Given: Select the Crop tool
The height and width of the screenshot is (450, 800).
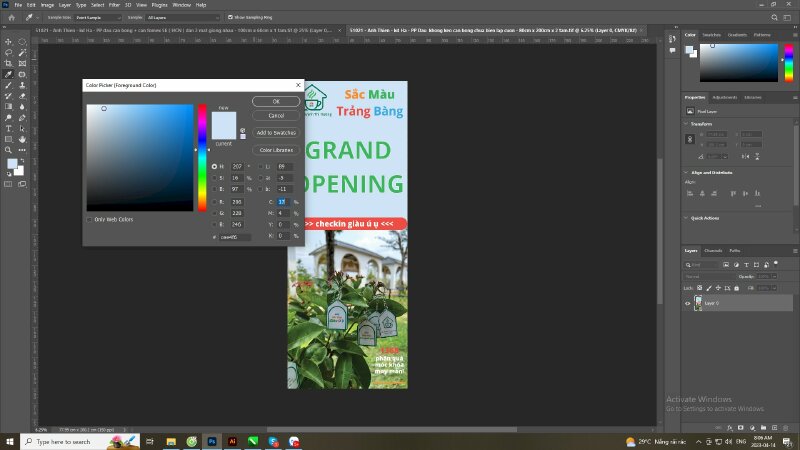Looking at the screenshot, I should (9, 63).
